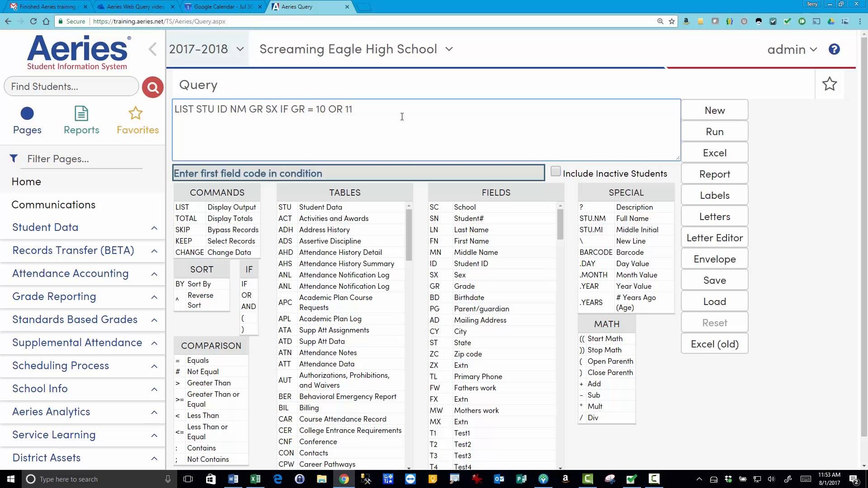
Task: Click the Find Students search icon
Action: click(x=152, y=87)
